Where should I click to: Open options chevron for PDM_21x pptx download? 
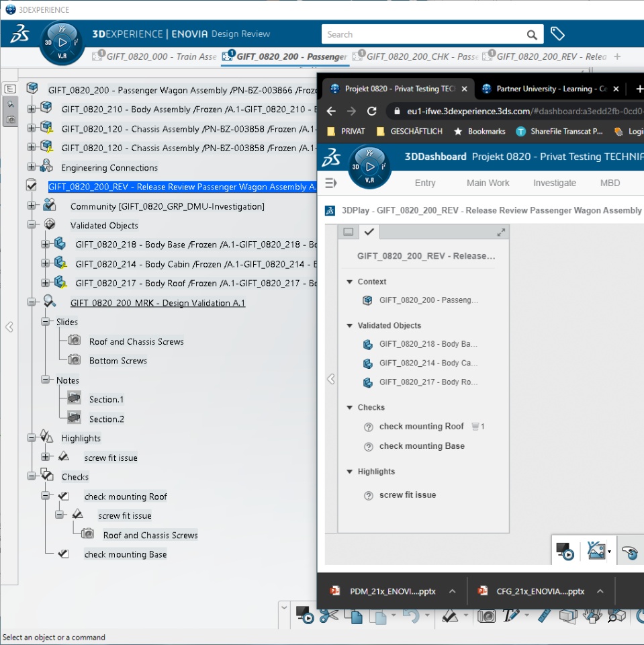click(x=453, y=591)
